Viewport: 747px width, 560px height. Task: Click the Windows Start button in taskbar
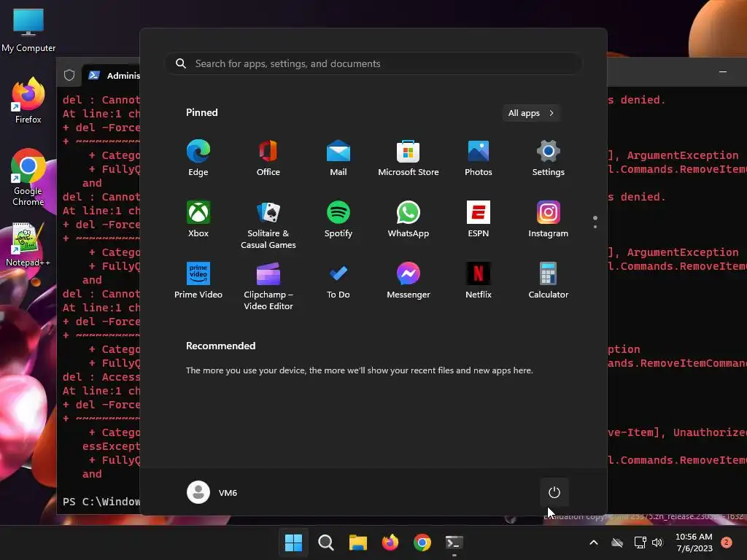click(x=293, y=542)
